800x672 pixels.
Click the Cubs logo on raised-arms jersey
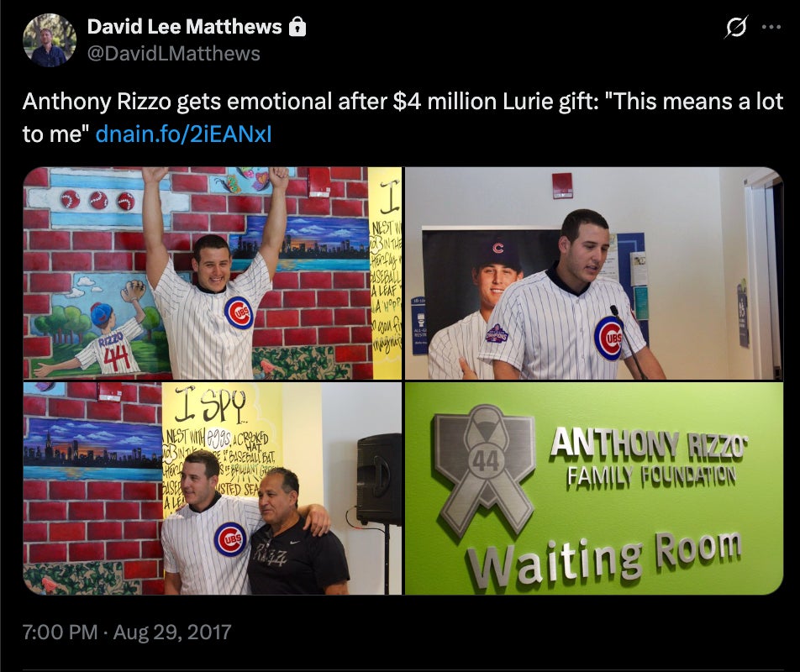(x=239, y=312)
